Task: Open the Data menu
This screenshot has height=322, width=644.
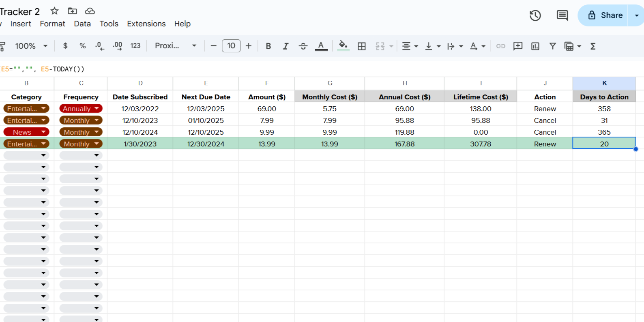Action: pos(82,24)
